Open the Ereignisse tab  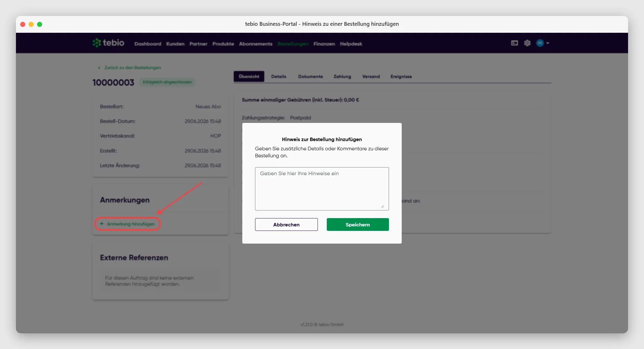point(401,76)
